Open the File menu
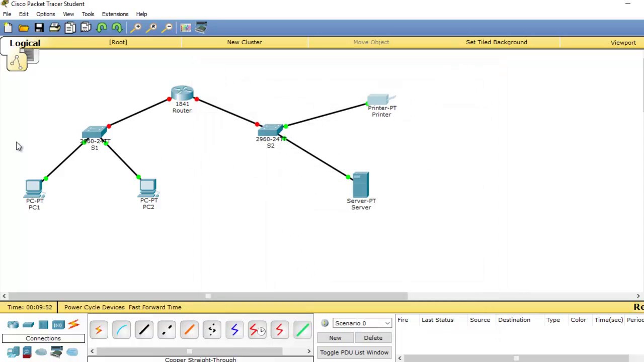 (x=7, y=14)
